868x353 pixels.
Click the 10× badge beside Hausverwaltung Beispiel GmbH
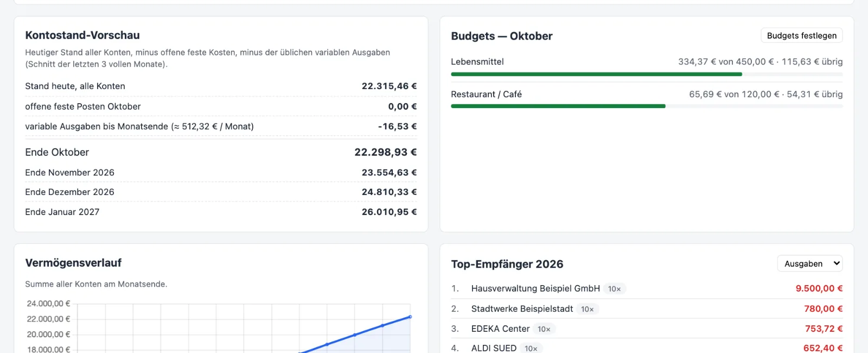tap(615, 289)
